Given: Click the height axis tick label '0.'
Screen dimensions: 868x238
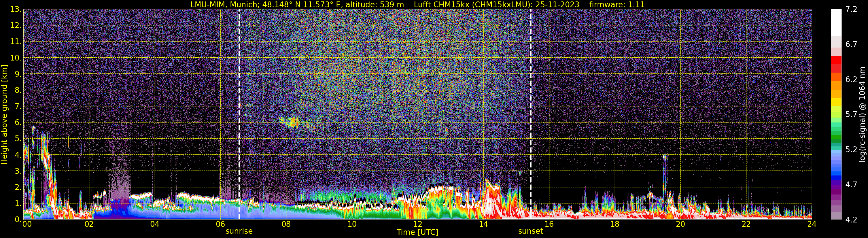Looking at the screenshot, I should pos(18,220).
